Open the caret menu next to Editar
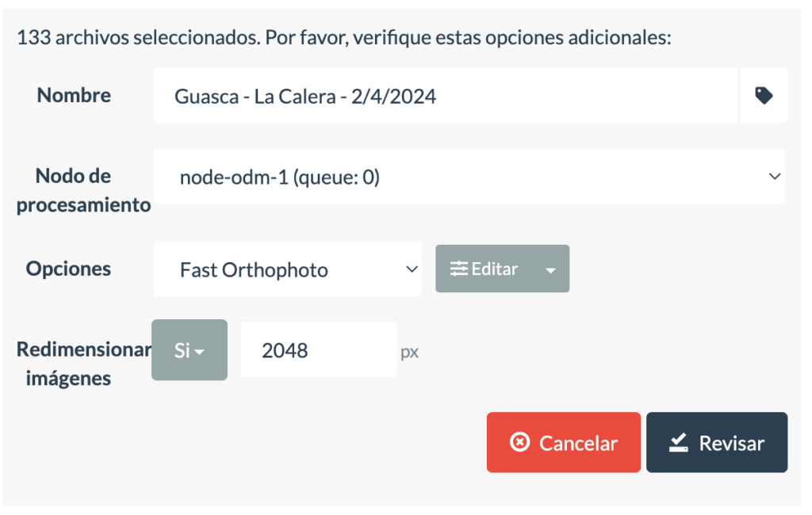 pos(551,269)
